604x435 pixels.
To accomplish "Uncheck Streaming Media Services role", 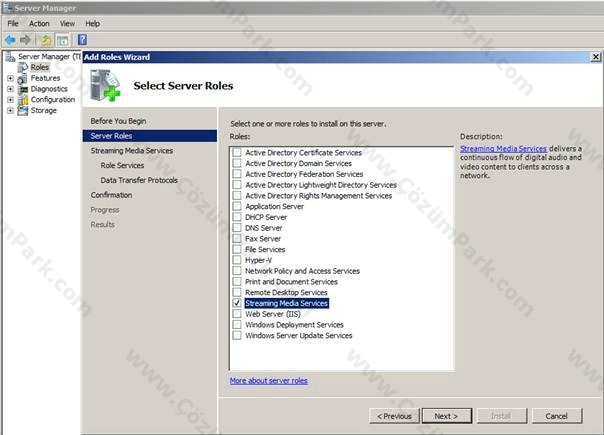I will click(x=237, y=303).
